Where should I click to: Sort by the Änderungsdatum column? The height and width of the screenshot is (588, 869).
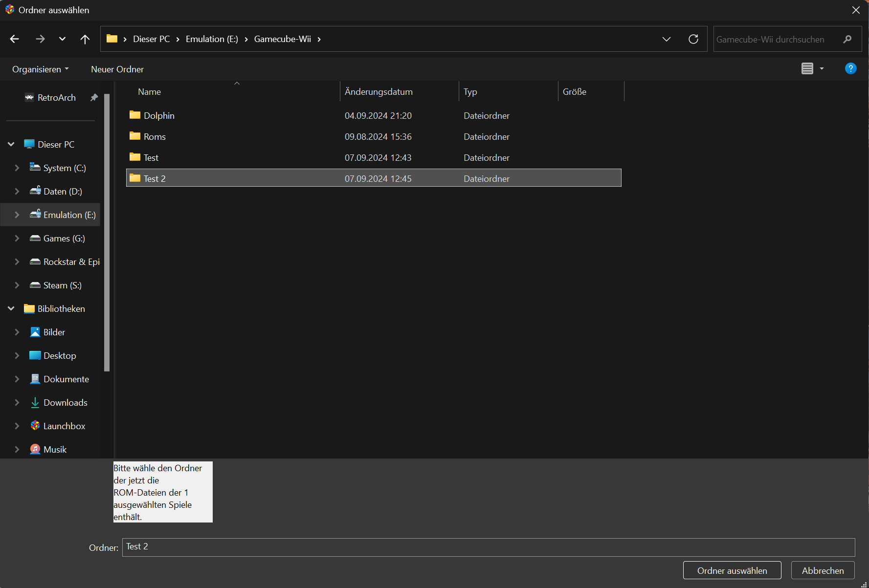[379, 92]
